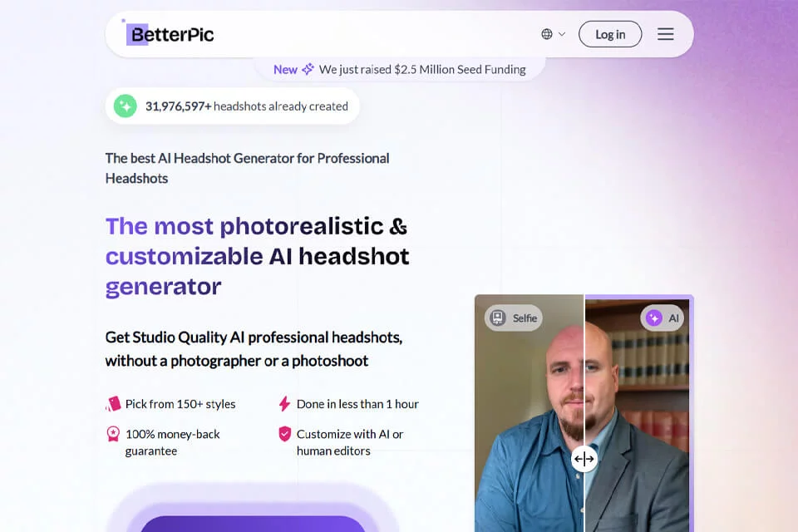The width and height of the screenshot is (798, 532).
Task: Click the pink shield checkmark icon
Action: pyautogui.click(x=284, y=434)
